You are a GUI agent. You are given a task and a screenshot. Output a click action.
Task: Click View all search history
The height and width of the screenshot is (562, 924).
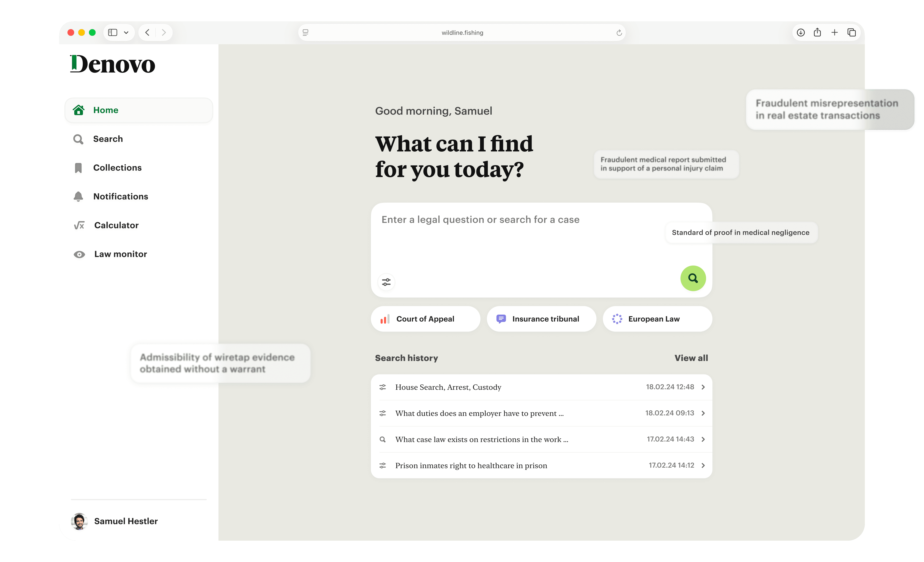pyautogui.click(x=691, y=358)
